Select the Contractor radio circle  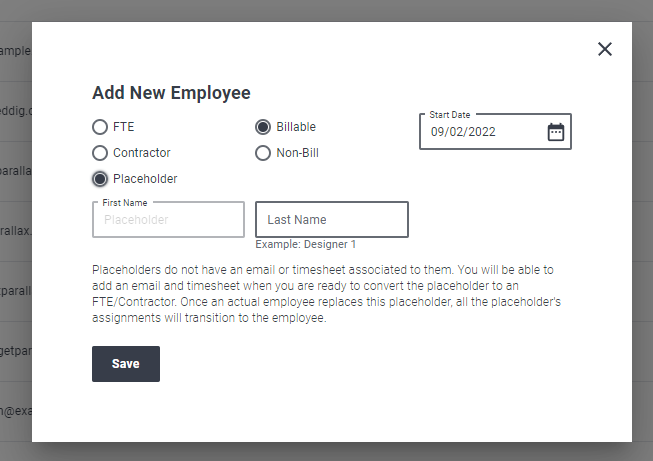tap(100, 153)
